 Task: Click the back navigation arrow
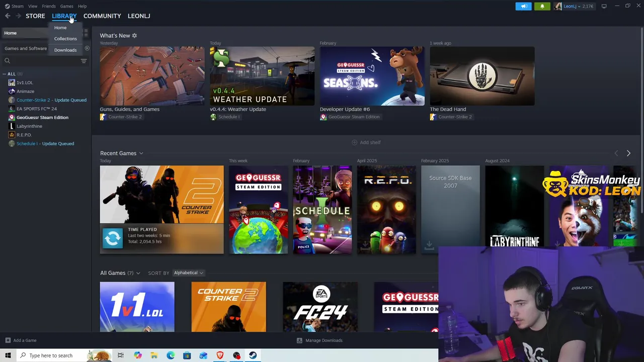pos(8,16)
